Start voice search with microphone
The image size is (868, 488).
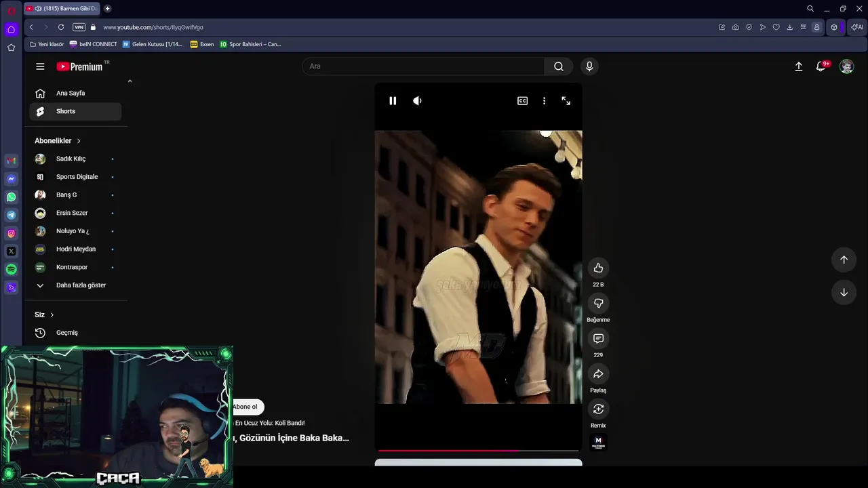click(589, 66)
